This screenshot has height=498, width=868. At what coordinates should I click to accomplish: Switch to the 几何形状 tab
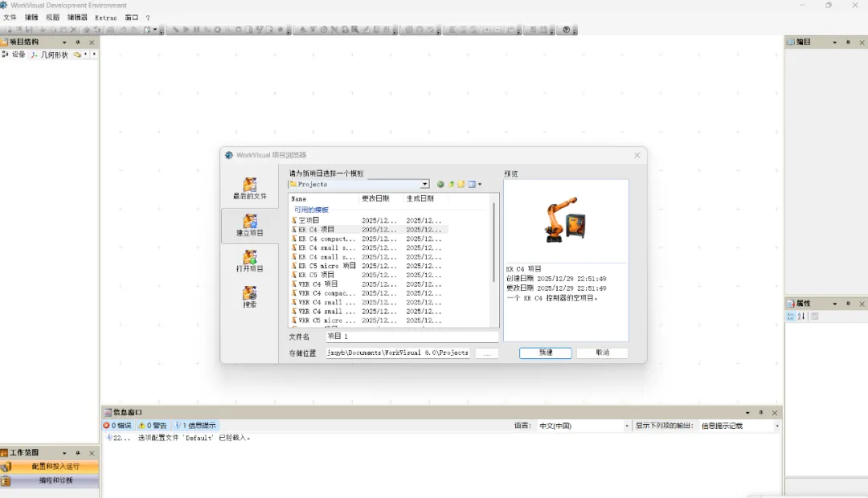50,55
